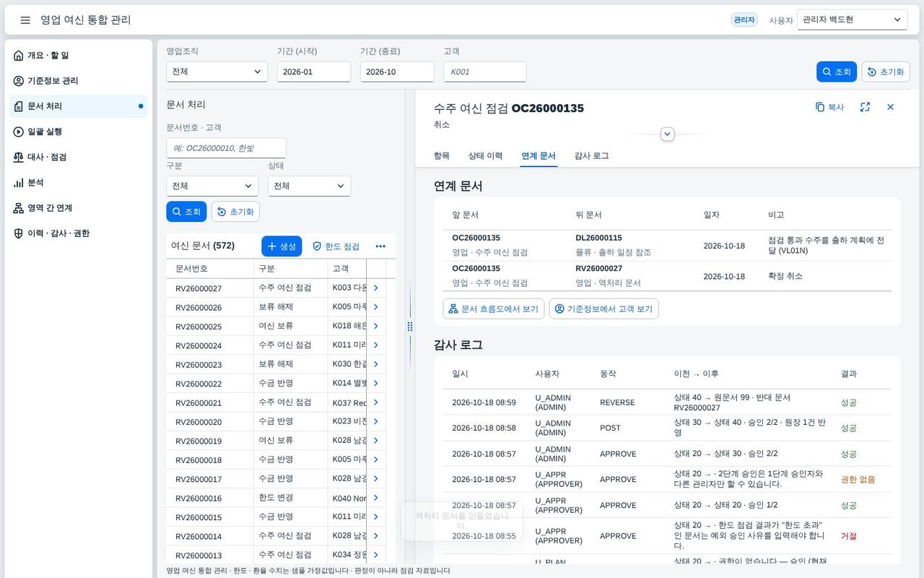Open row arrow for RV26000020

[375, 421]
